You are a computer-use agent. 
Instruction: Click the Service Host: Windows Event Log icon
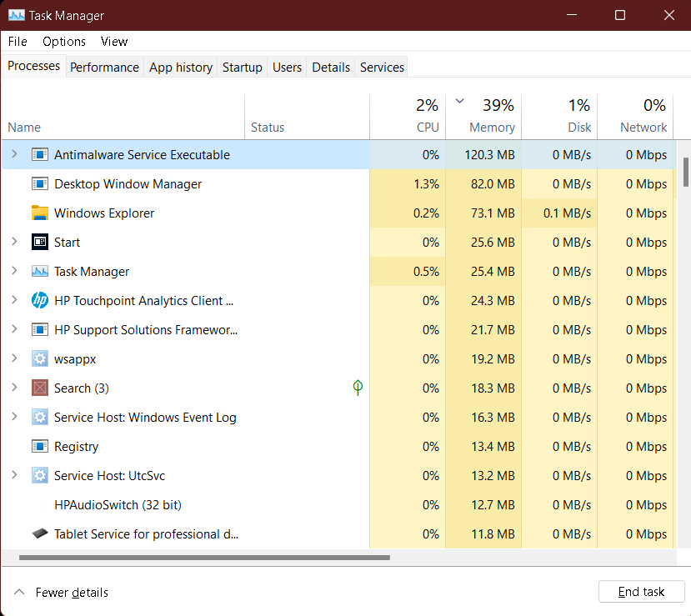click(x=40, y=417)
